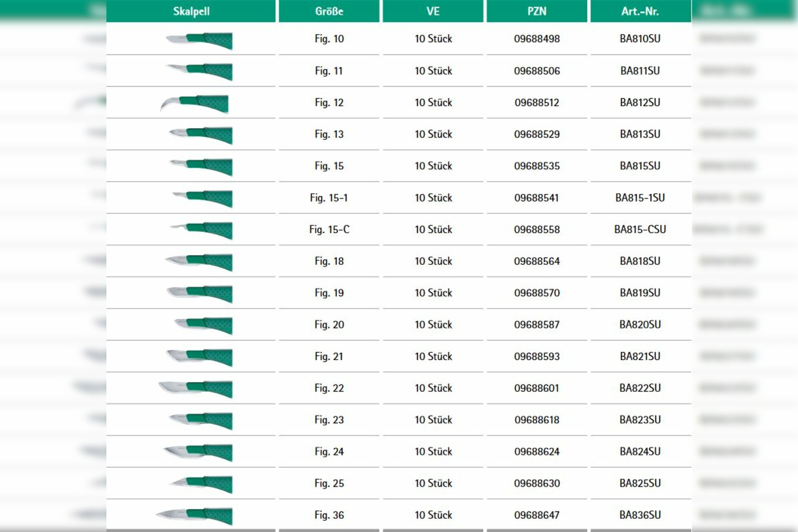
Task: Select the curved Fig. 12 scalpel image
Action: click(195, 103)
